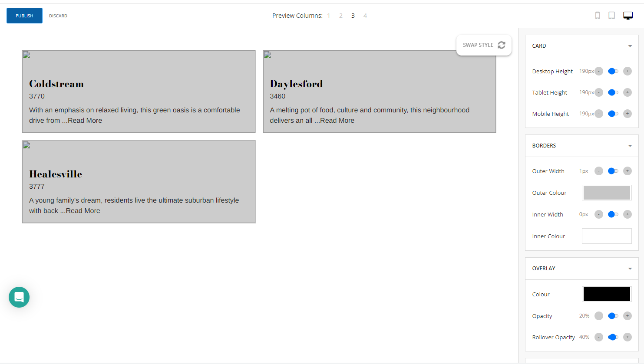Viewport: 644px width, 364px height.
Task: Open the Daylesford card heading
Action: [296, 84]
